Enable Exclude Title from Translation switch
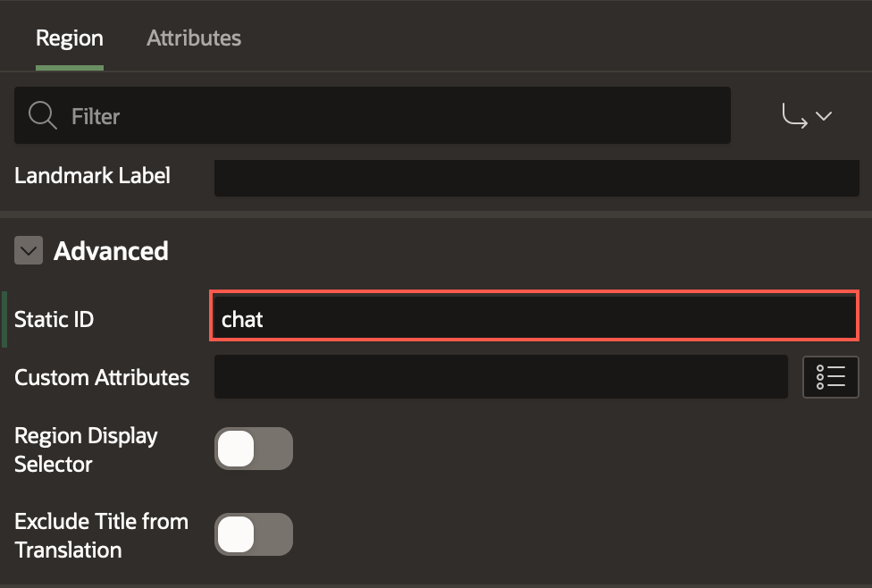 [x=253, y=534]
